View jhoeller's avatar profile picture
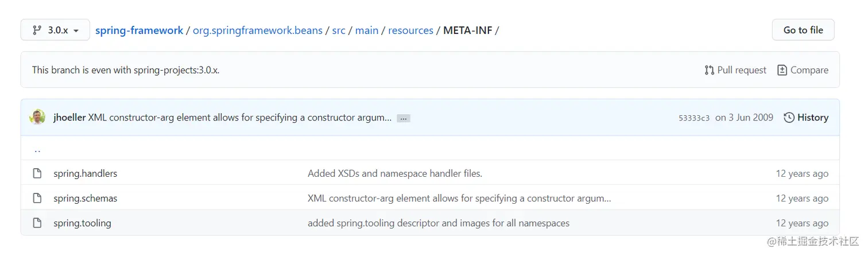This screenshot has width=868, height=256. tap(37, 117)
